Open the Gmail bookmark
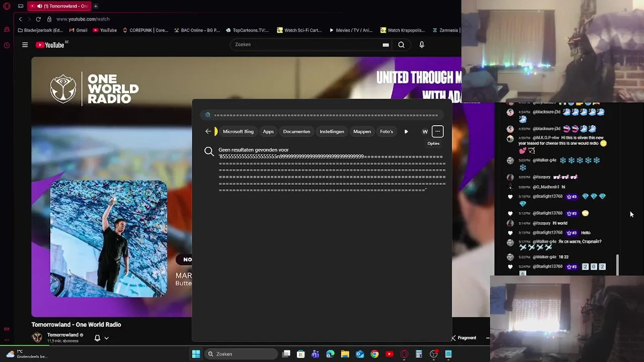This screenshot has width=644, height=362. (77, 30)
